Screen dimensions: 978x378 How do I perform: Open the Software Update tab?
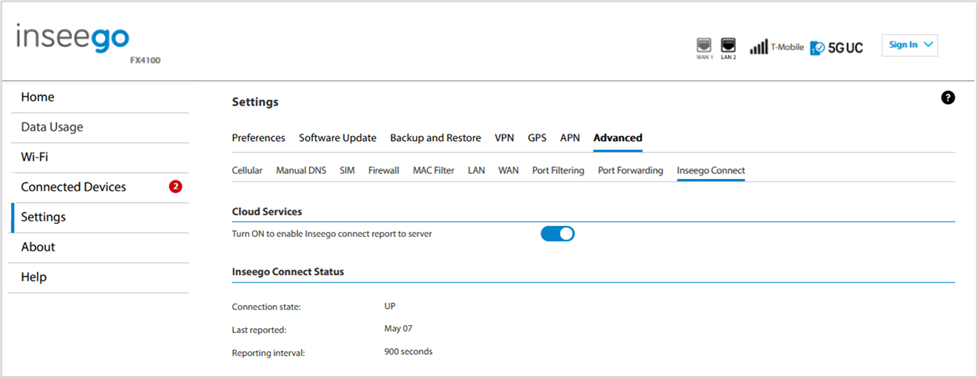[337, 138]
